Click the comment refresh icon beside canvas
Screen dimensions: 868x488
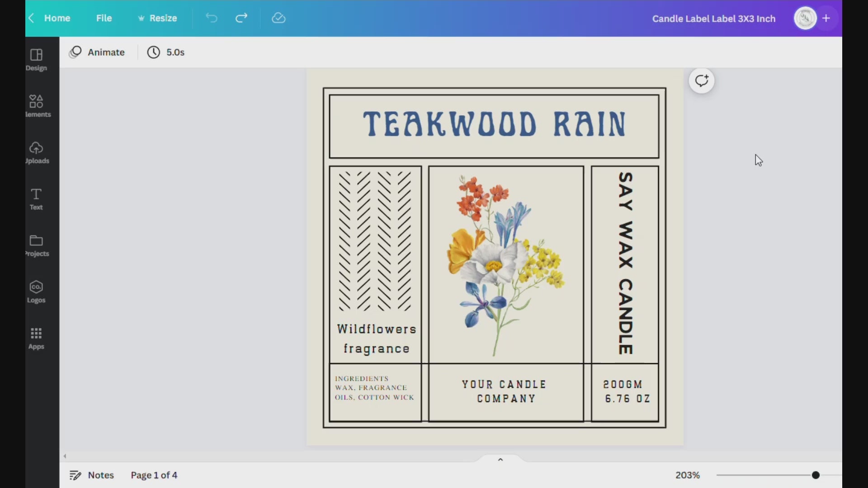[701, 81]
